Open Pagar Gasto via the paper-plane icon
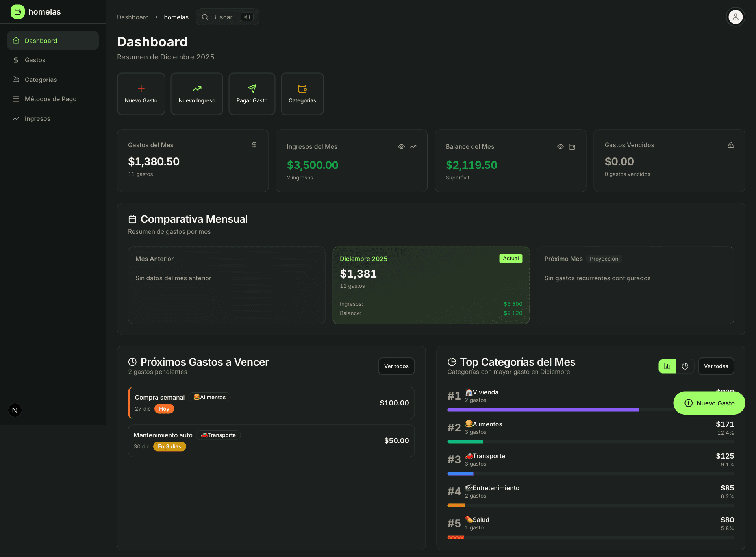756x557 pixels. pyautogui.click(x=252, y=89)
